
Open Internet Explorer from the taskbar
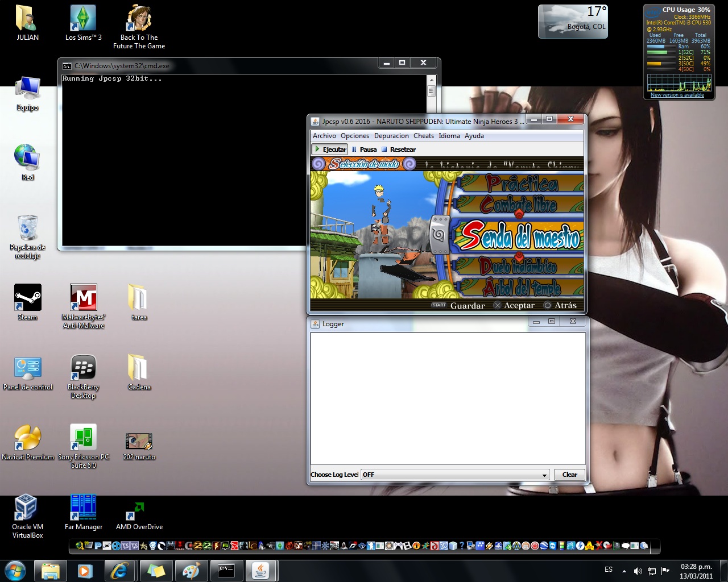120,571
